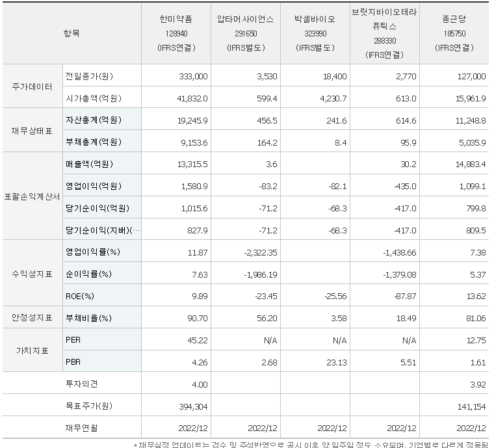494x448 pixels.
Task: Select PER value 12.75
Action: coord(476,341)
